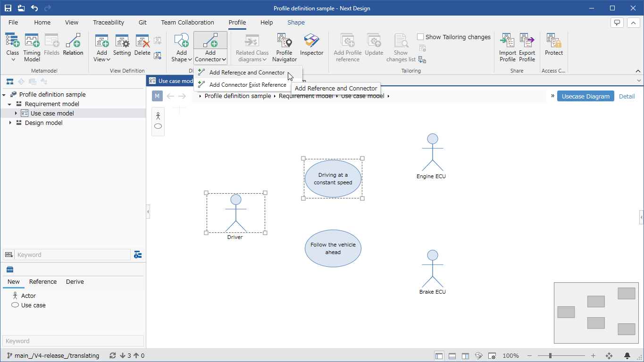Click the notification bell in status bar

627,356
